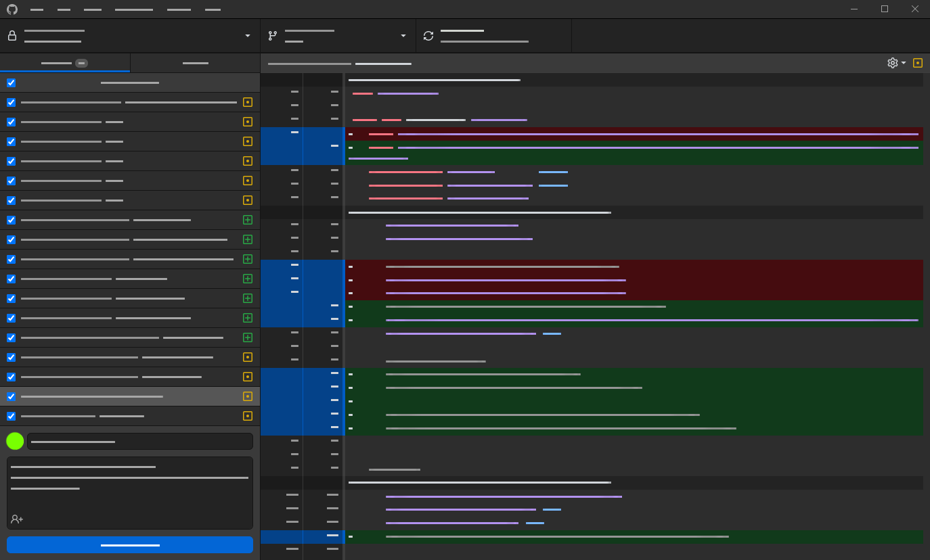Focus the commit summary input field
The height and width of the screenshot is (560, 930).
[x=139, y=442]
